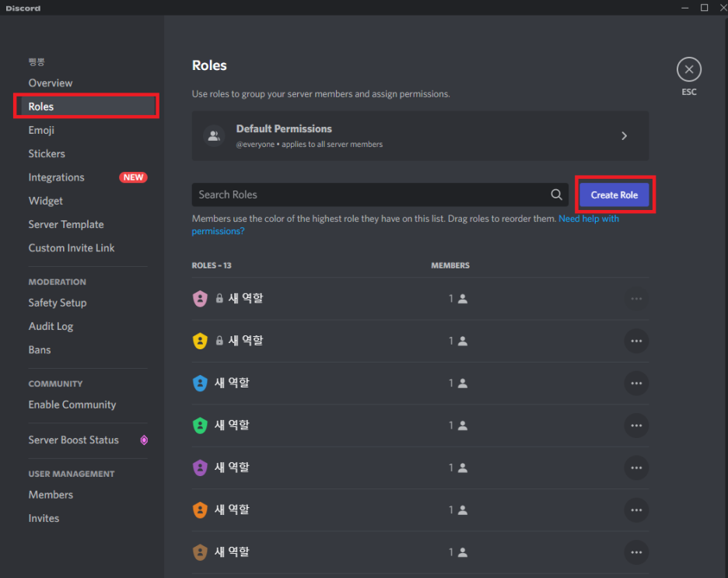Open more options for the purple role

pyautogui.click(x=636, y=468)
